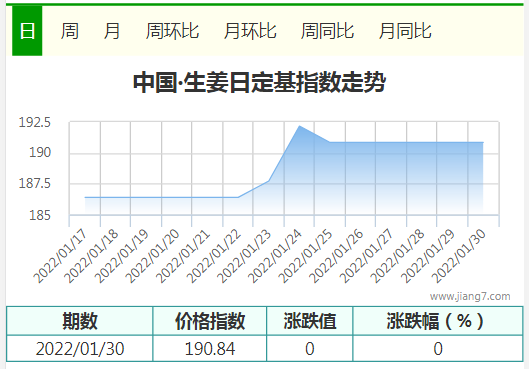Click the 2022/01/21 axis label
This screenshot has width=529, height=369.
(183, 256)
